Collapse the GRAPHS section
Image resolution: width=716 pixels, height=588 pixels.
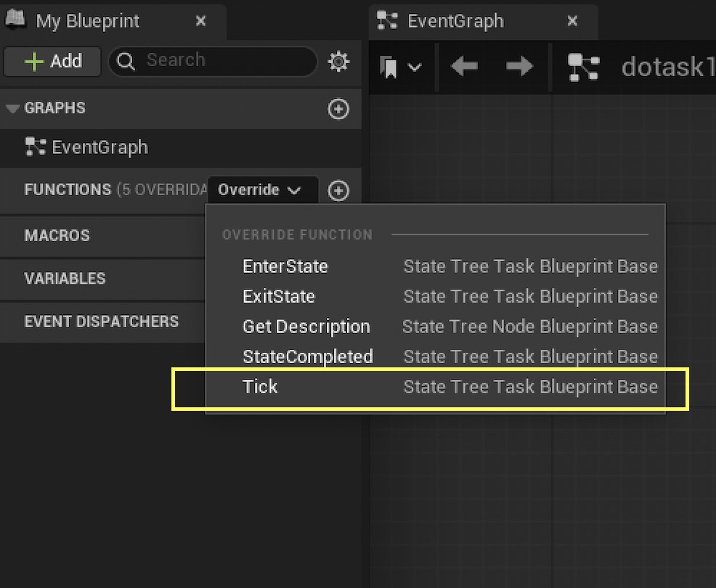click(12, 108)
